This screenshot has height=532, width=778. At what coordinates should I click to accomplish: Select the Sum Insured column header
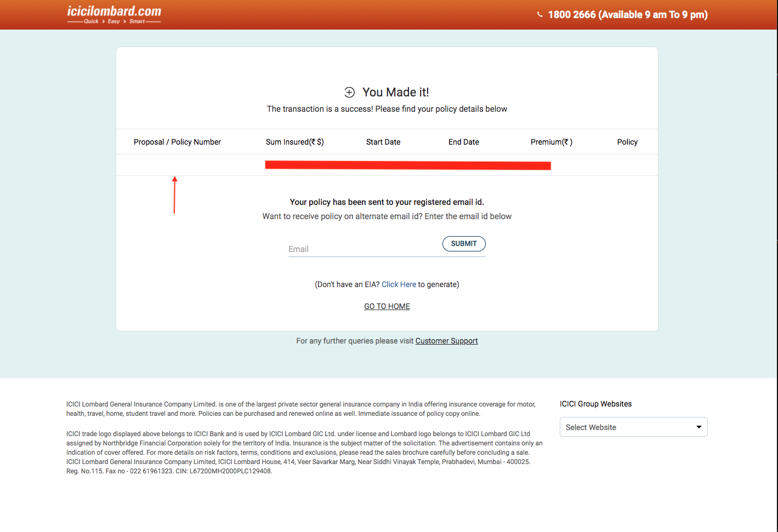coord(295,142)
